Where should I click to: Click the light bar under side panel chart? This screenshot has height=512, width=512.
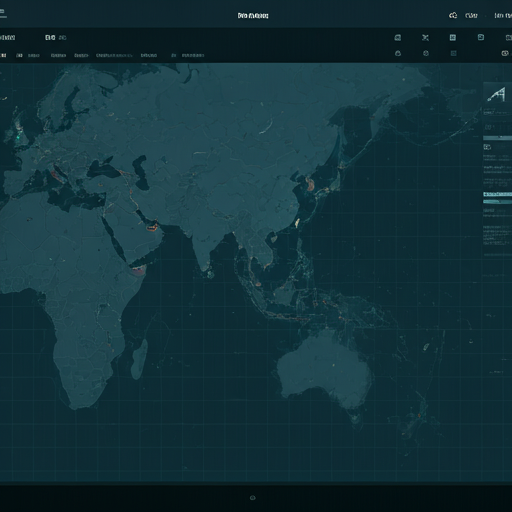[497, 138]
